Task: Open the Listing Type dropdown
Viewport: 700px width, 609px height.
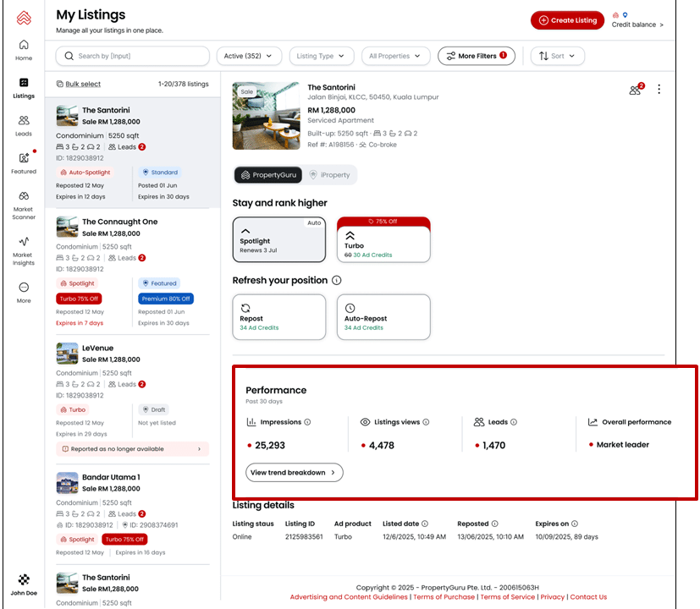Action: [x=321, y=57]
